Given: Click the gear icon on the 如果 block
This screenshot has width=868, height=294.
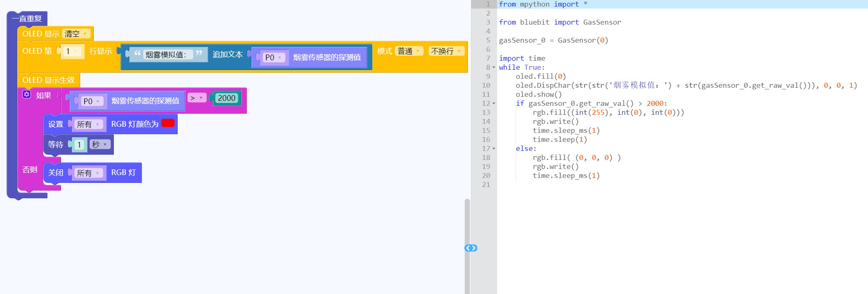Looking at the screenshot, I should [x=27, y=95].
